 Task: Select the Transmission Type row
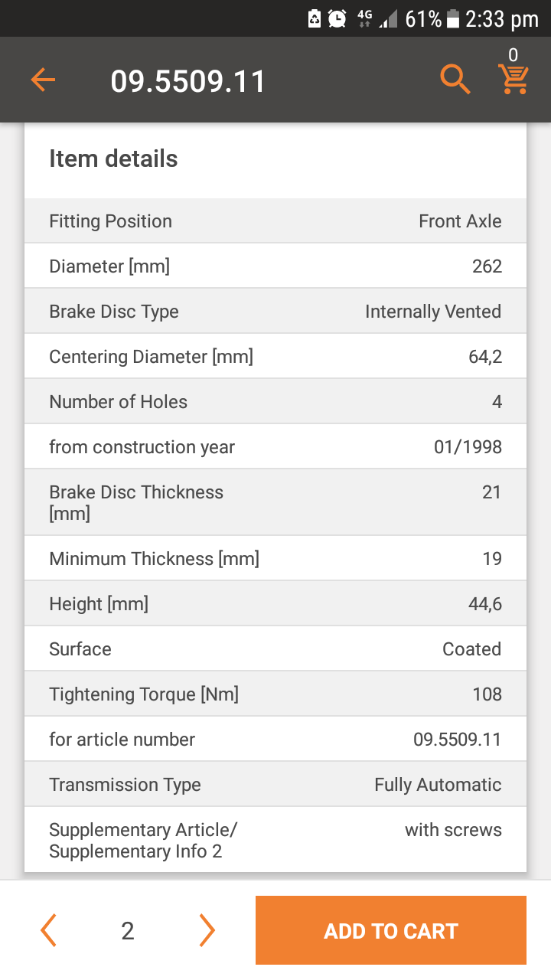(x=275, y=785)
